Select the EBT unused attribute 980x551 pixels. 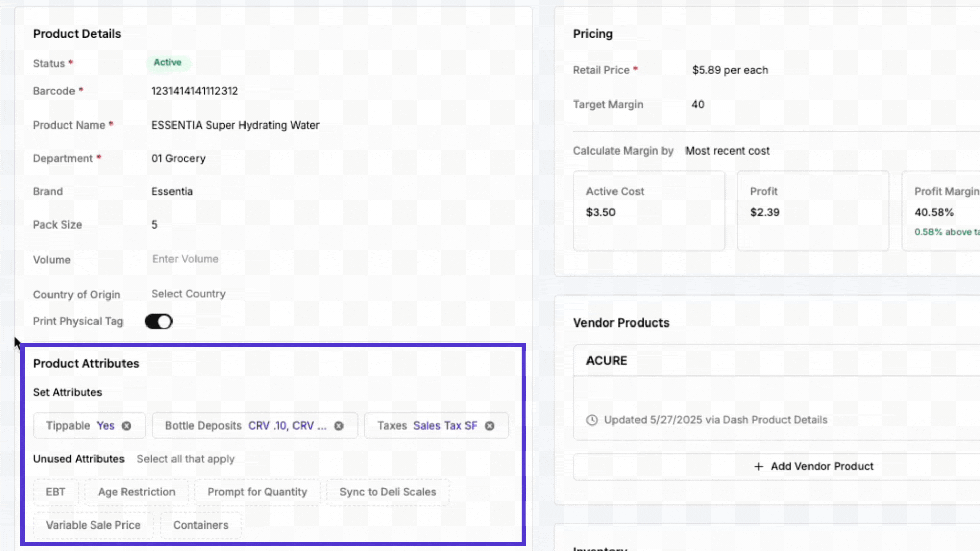(x=56, y=492)
